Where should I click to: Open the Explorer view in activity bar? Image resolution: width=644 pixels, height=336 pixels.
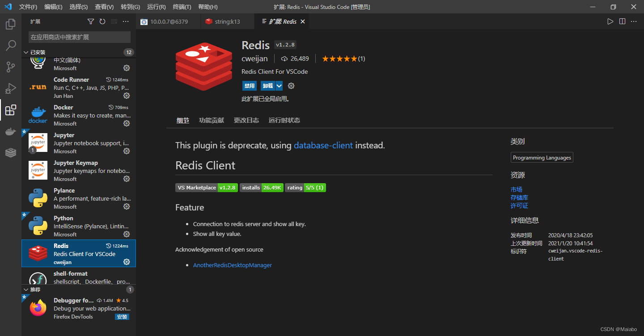click(x=11, y=24)
